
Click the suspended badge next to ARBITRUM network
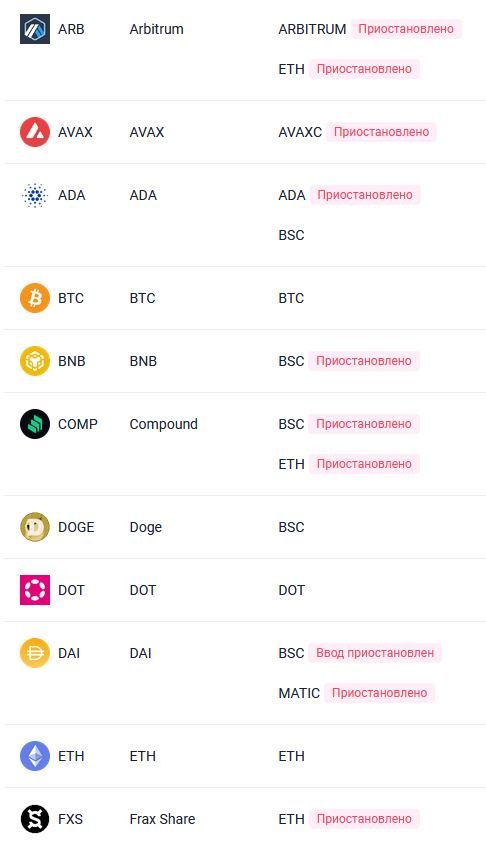tap(406, 29)
